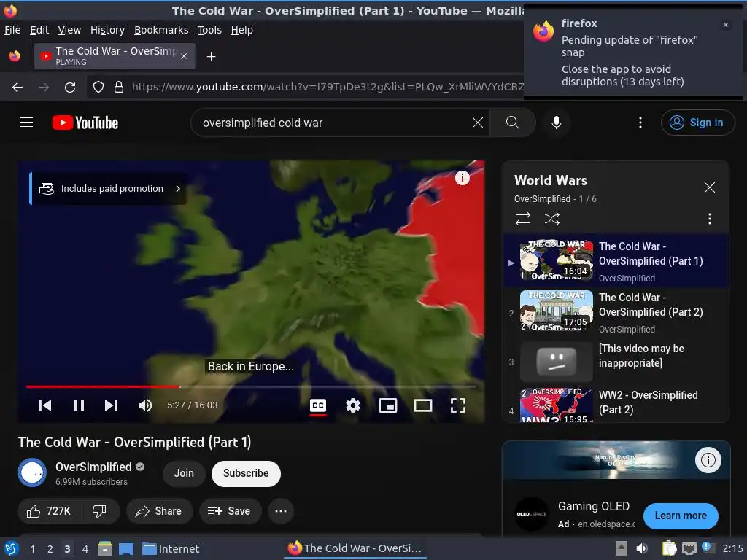
Task: Open the desktop start menu icon
Action: [12, 548]
